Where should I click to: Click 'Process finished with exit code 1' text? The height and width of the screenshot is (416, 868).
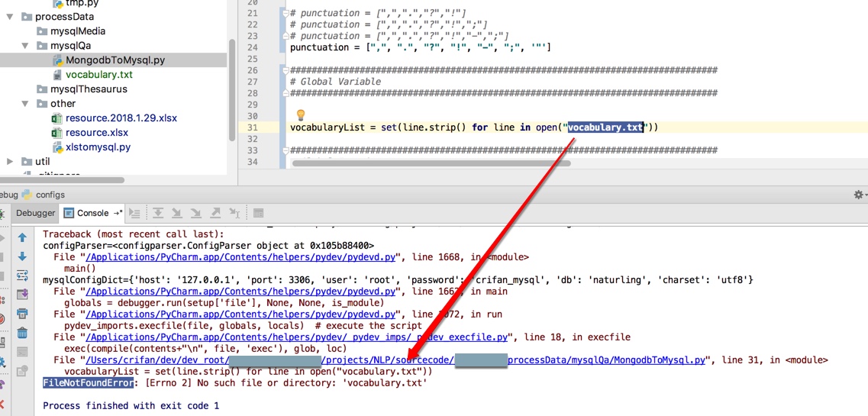(131, 406)
